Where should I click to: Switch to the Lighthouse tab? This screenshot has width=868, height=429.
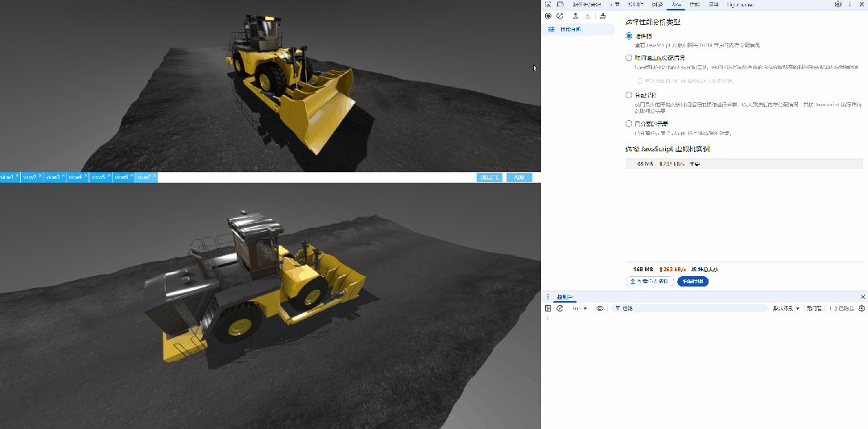tap(740, 5)
